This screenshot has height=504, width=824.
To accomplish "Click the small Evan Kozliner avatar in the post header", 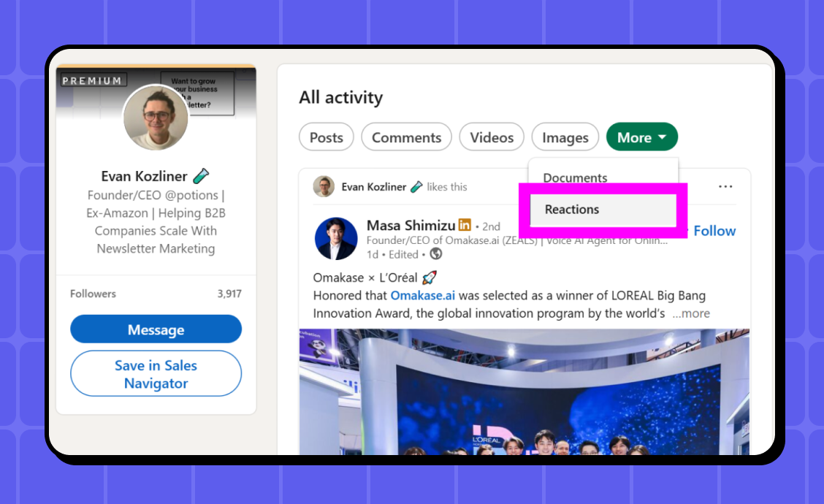I will (x=324, y=186).
